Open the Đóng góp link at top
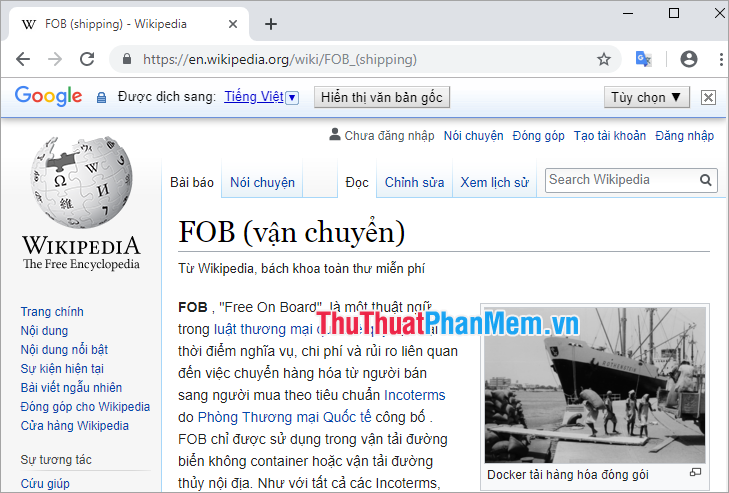 538,136
